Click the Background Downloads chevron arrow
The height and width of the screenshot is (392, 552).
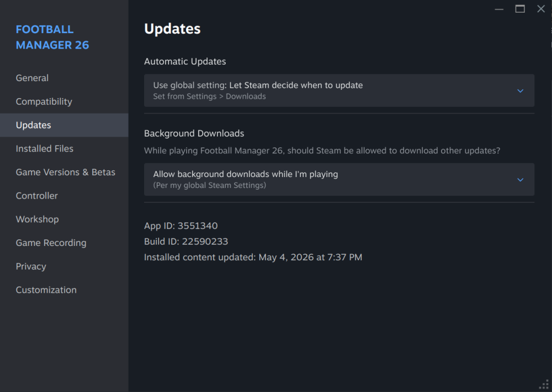coord(520,180)
